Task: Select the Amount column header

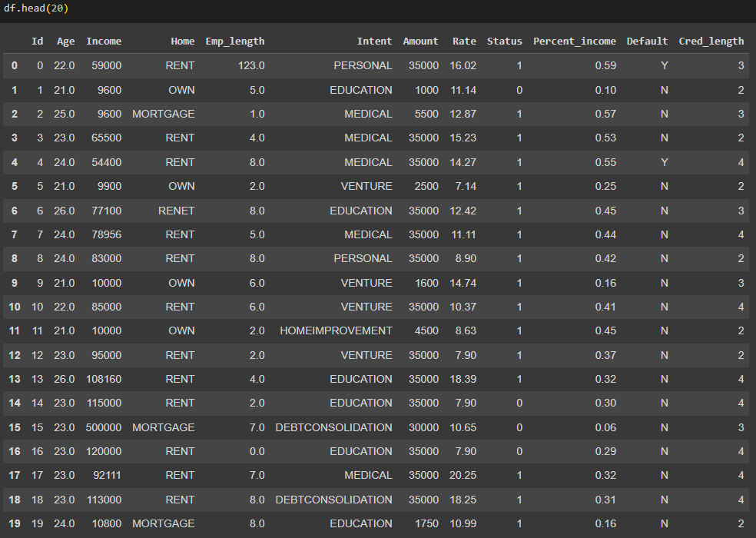Action: [x=420, y=41]
